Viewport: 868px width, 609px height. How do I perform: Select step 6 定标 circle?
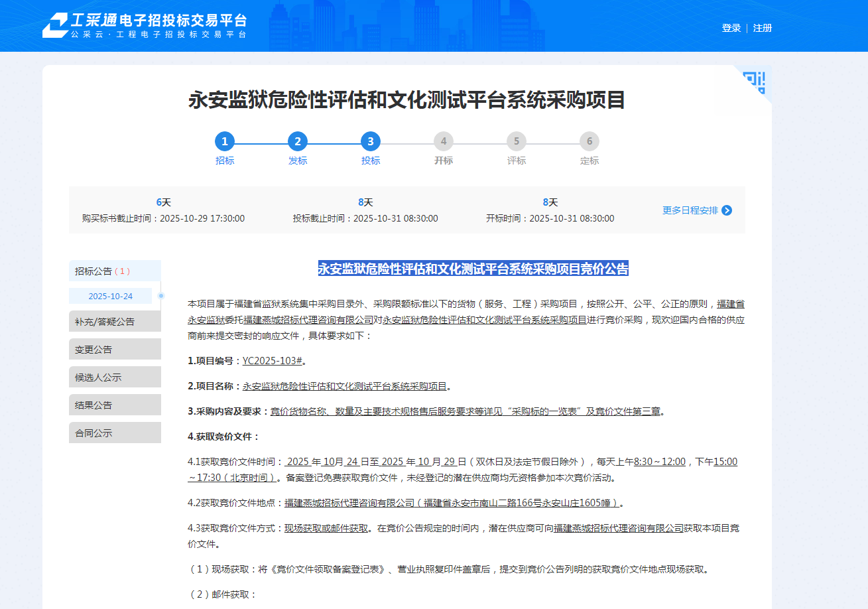click(589, 141)
